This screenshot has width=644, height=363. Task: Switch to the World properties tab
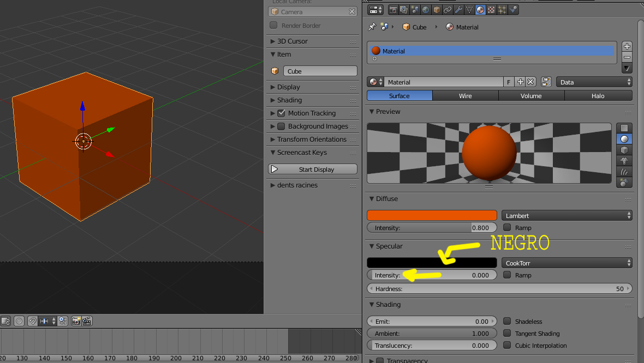[426, 10]
